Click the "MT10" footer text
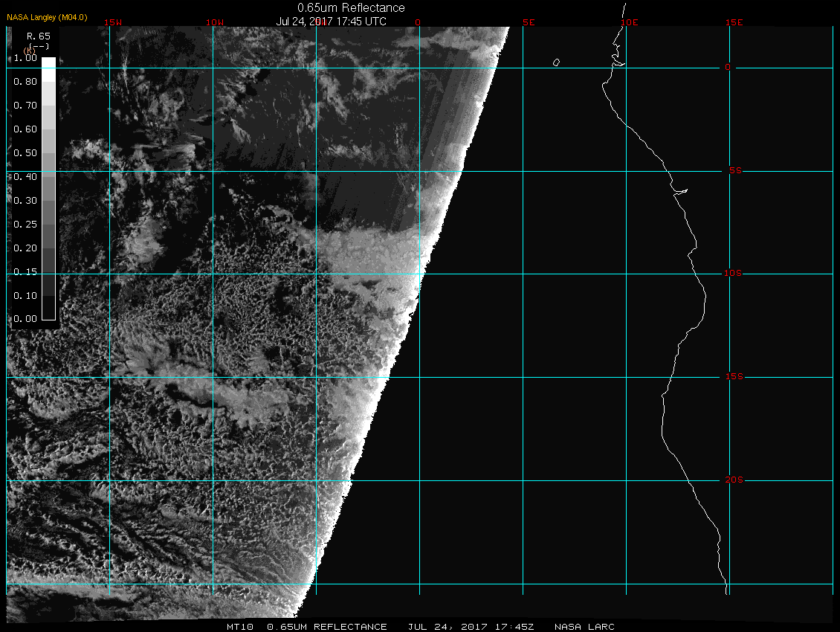This screenshot has width=840, height=632. coord(239,627)
